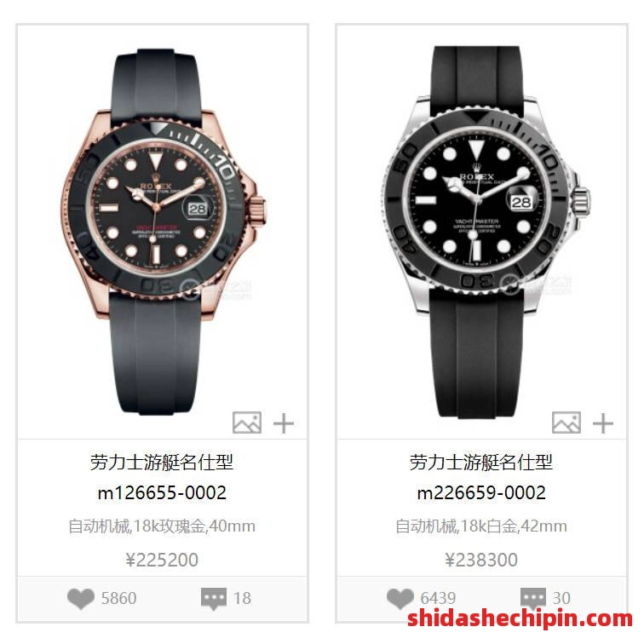Image resolution: width=644 pixels, height=644 pixels.
Task: Click the like count 5860
Action: coord(118,598)
